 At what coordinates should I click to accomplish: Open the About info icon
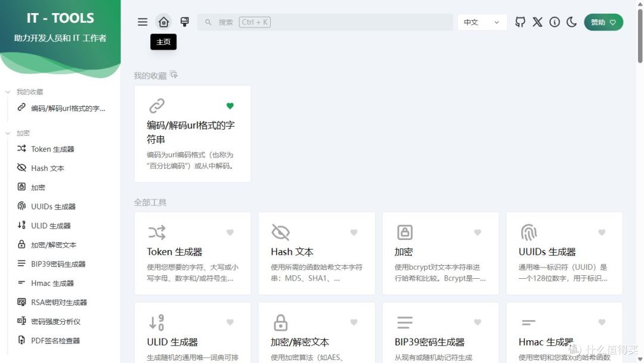pyautogui.click(x=555, y=22)
